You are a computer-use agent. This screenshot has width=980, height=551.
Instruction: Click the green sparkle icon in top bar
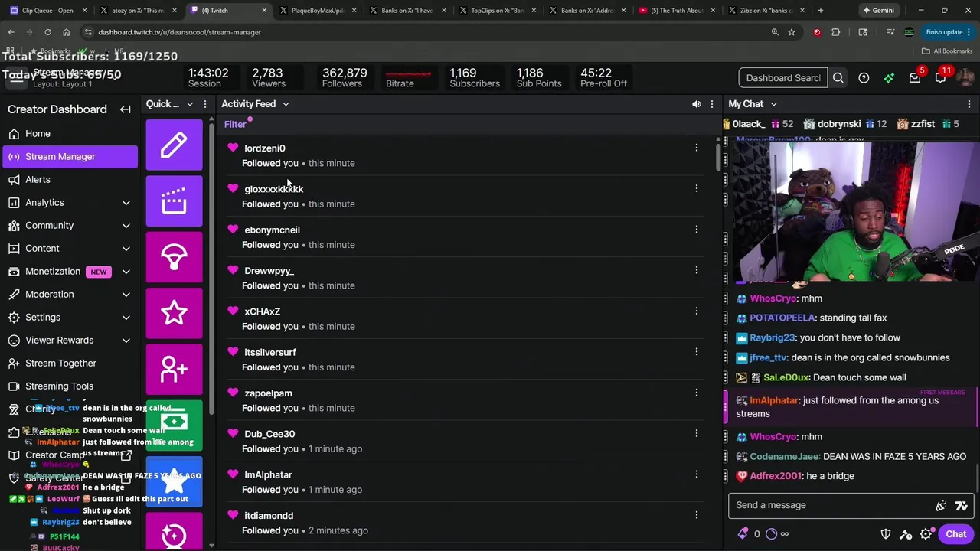tap(889, 78)
